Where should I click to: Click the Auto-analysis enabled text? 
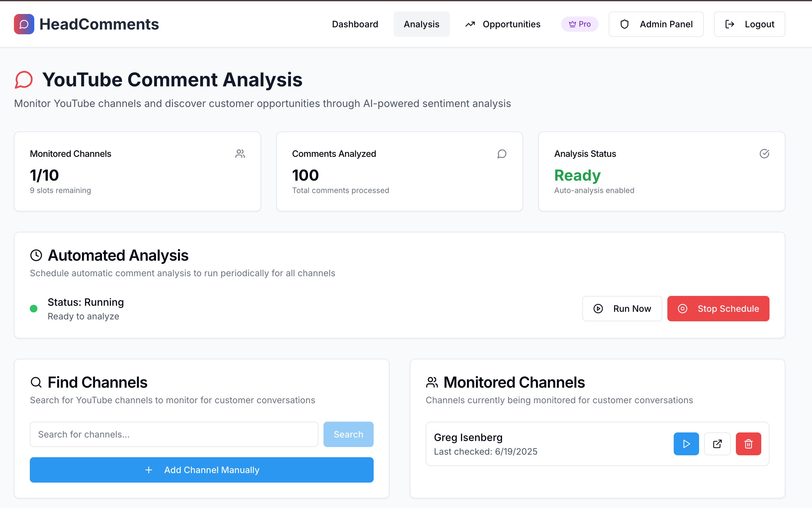594,190
